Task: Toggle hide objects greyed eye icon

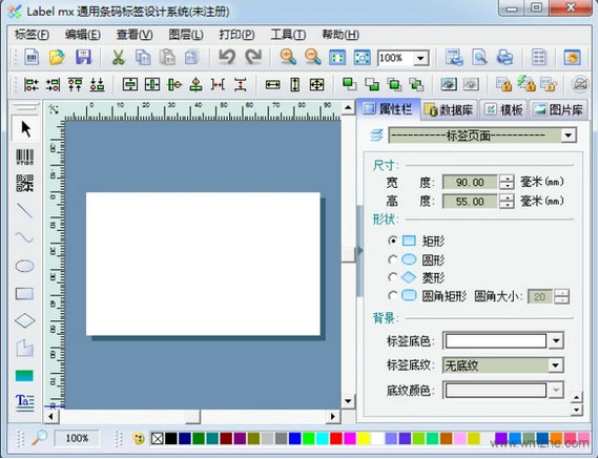Action: [x=471, y=85]
